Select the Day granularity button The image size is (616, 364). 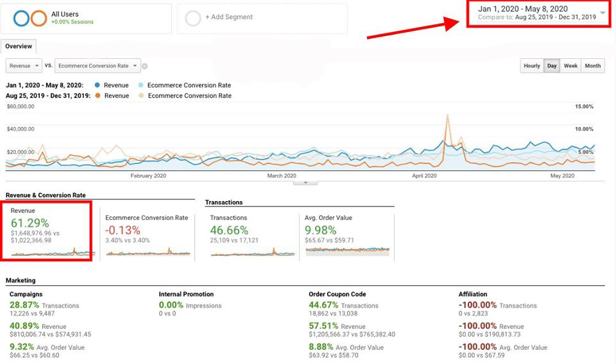point(551,65)
